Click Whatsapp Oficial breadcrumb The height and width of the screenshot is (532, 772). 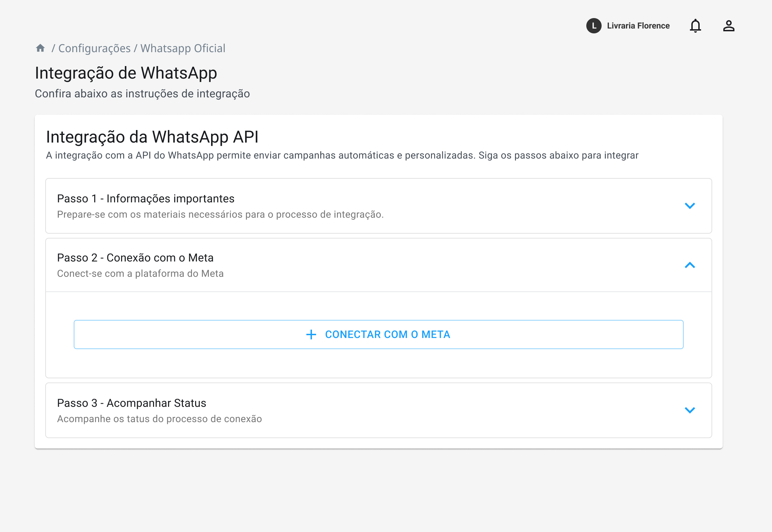(183, 48)
